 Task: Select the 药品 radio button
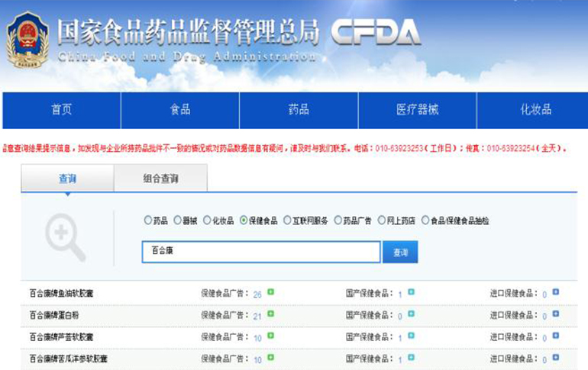(147, 220)
